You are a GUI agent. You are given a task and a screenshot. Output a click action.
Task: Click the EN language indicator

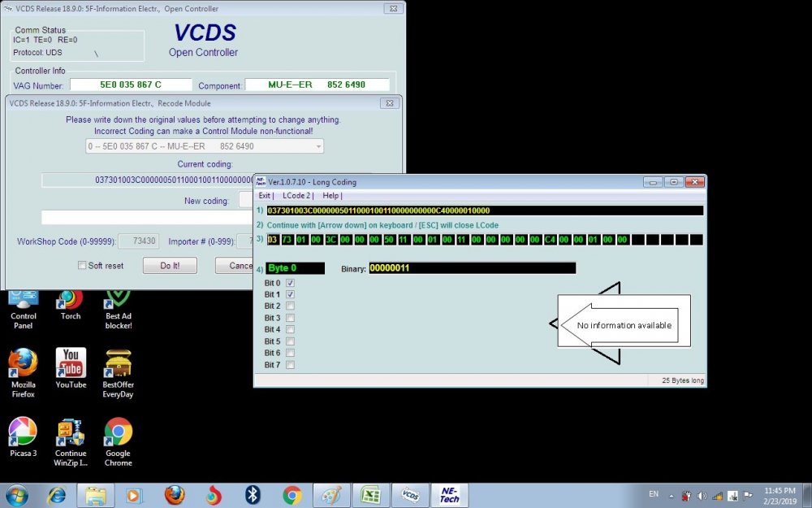point(654,494)
